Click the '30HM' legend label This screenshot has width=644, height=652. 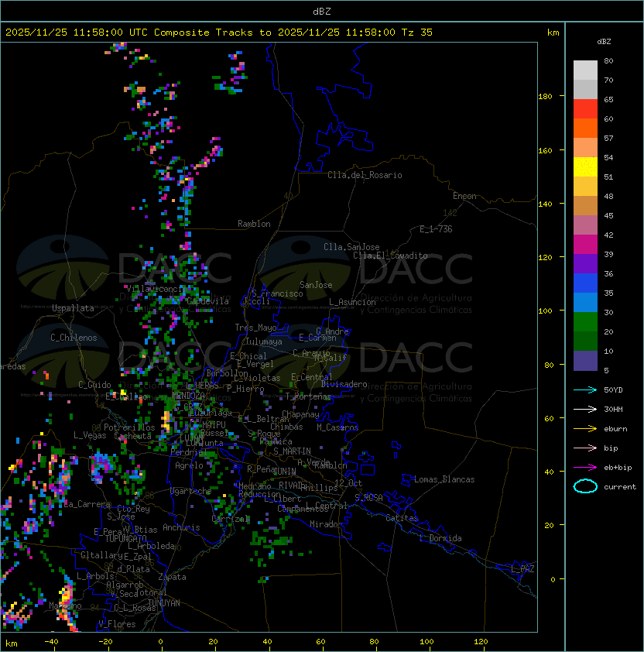(x=613, y=409)
